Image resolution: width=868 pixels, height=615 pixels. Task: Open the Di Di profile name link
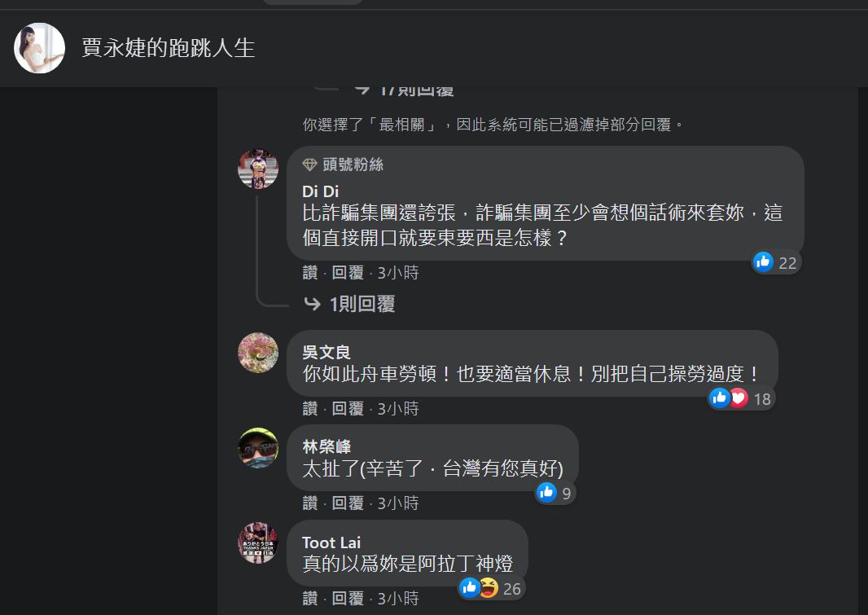coord(321,191)
